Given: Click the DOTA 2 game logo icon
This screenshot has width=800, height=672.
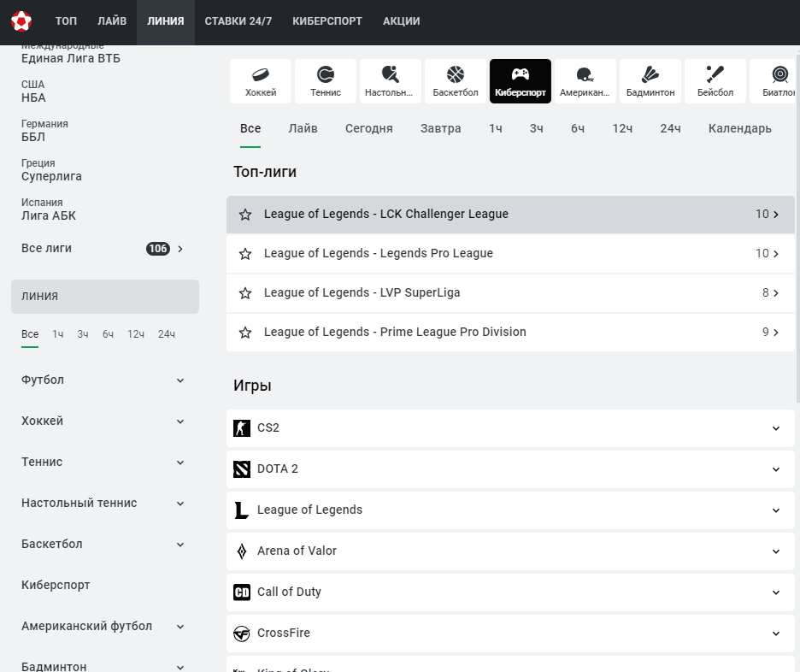Looking at the screenshot, I should [x=242, y=469].
